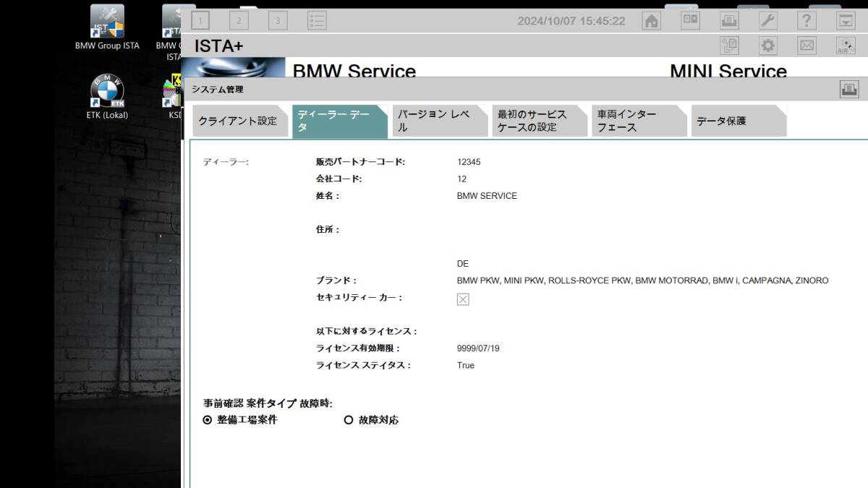Click the numbered button 1 in ISTA+ toolbar
Viewport: 868px width, 488px height.
pyautogui.click(x=200, y=21)
